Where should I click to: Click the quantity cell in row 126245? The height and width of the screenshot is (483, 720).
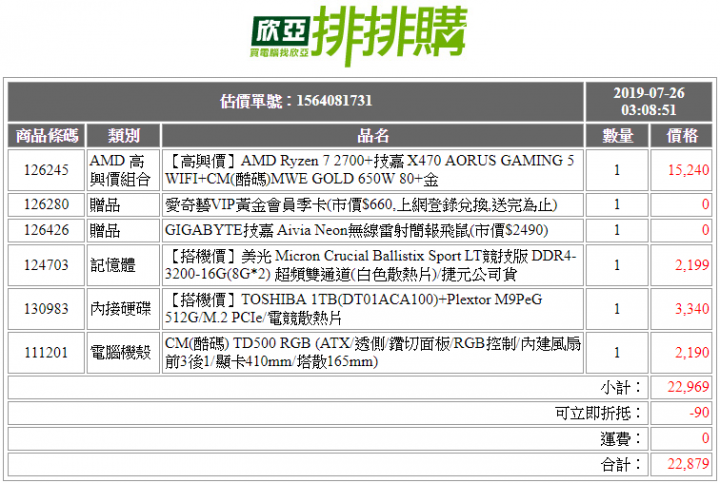pyautogui.click(x=617, y=170)
